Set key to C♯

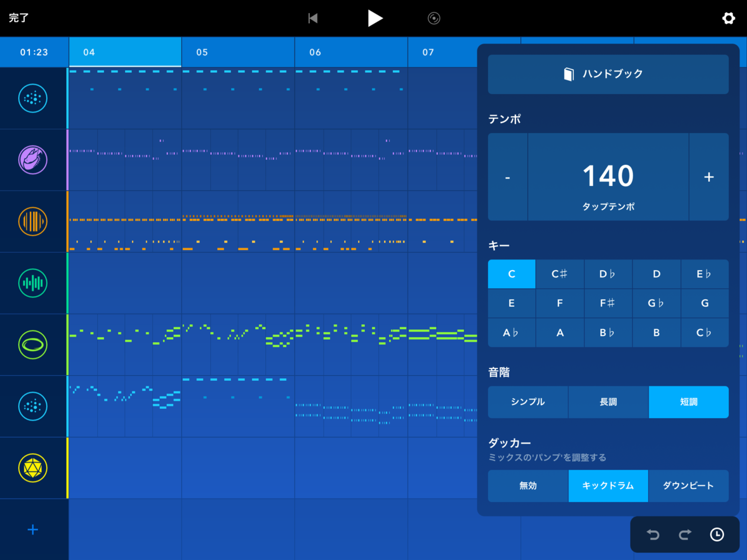tap(560, 274)
